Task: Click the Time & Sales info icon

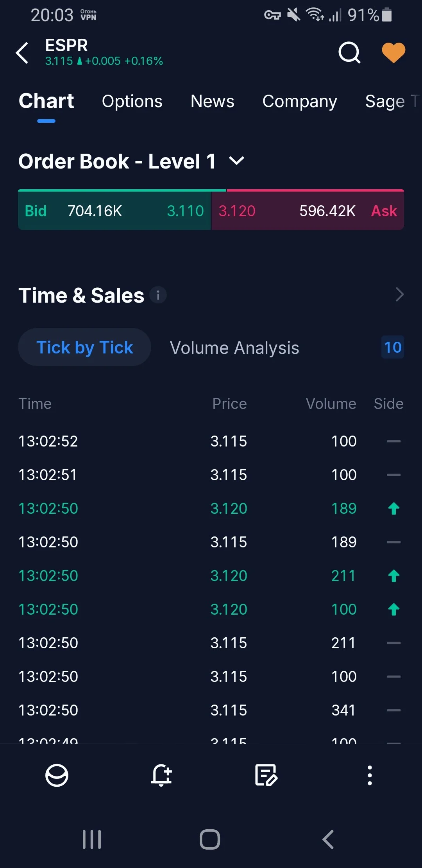Action: point(158,295)
